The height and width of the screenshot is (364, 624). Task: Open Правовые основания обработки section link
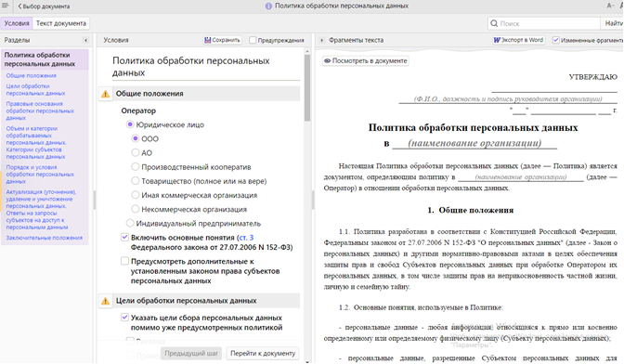(40, 111)
